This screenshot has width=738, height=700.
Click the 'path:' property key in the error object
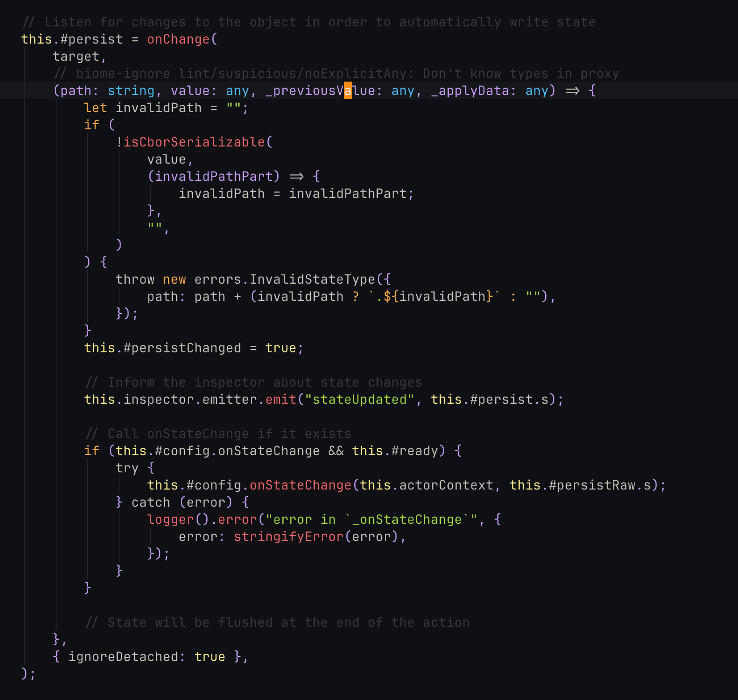tap(166, 297)
